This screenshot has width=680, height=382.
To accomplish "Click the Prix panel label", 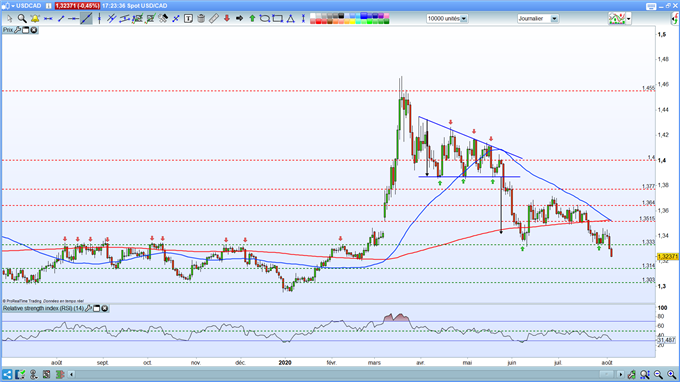I will coord(8,30).
